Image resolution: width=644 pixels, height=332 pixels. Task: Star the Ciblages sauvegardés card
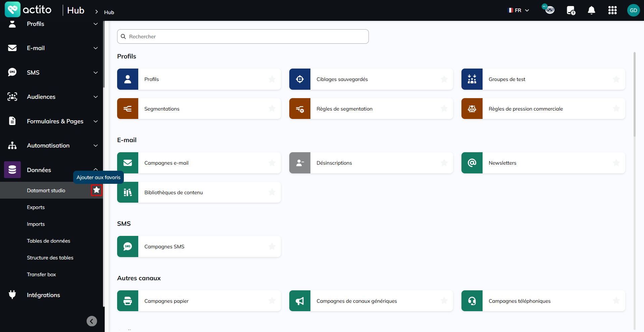[444, 79]
